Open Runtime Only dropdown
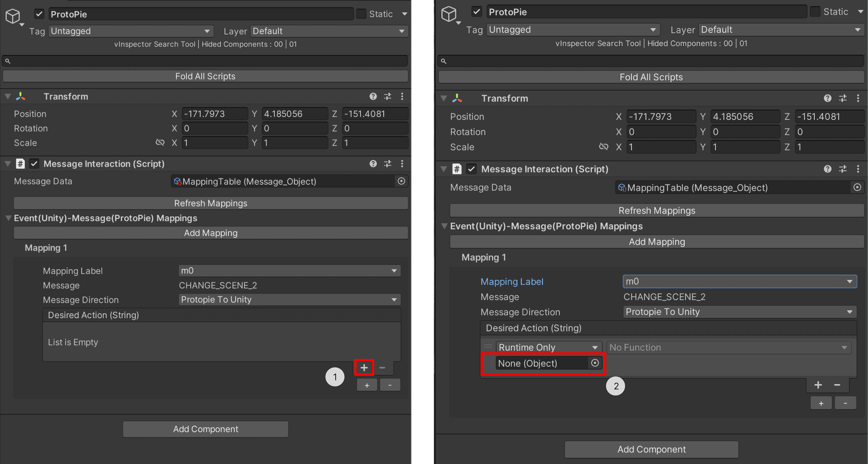868x464 pixels. point(549,347)
